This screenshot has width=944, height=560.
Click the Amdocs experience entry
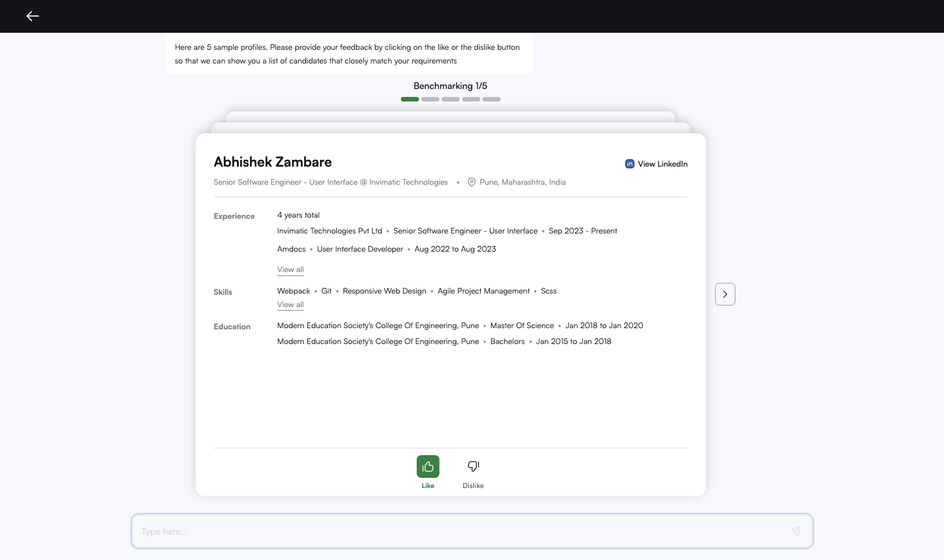pos(291,249)
